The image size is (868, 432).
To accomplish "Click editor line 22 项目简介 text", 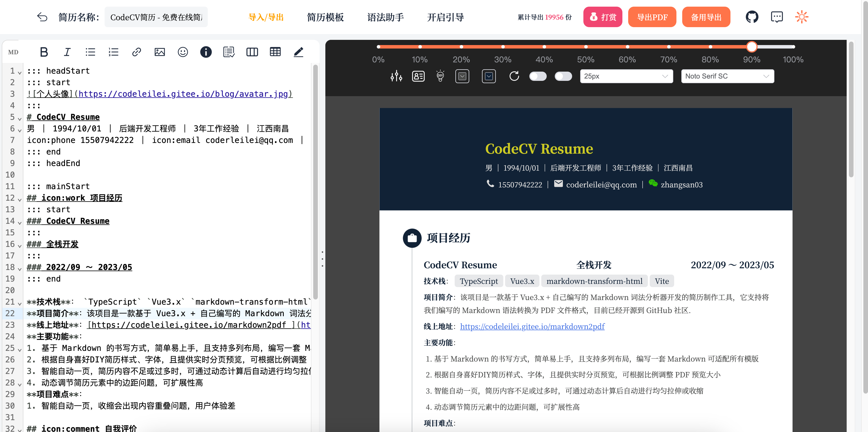I will [x=169, y=313].
